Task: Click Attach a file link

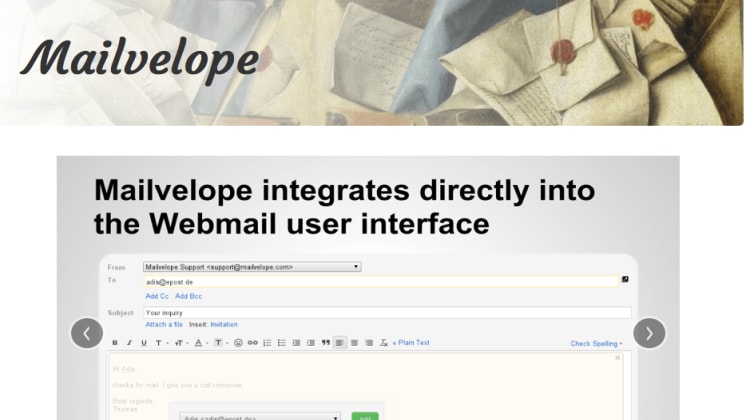Action: 164,324
